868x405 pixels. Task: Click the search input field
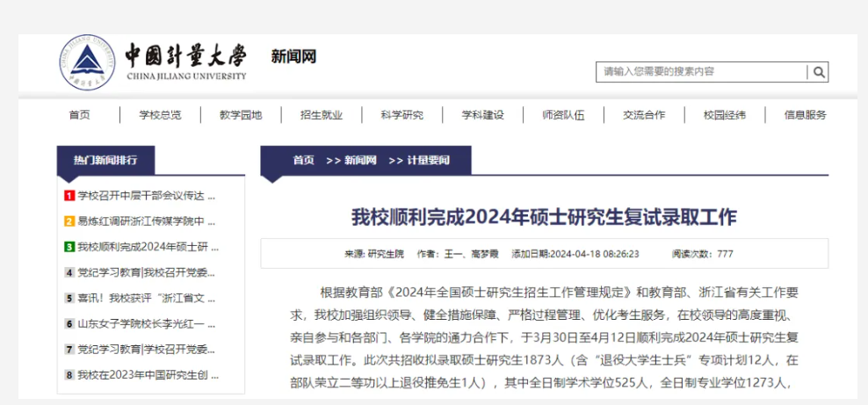tap(702, 72)
